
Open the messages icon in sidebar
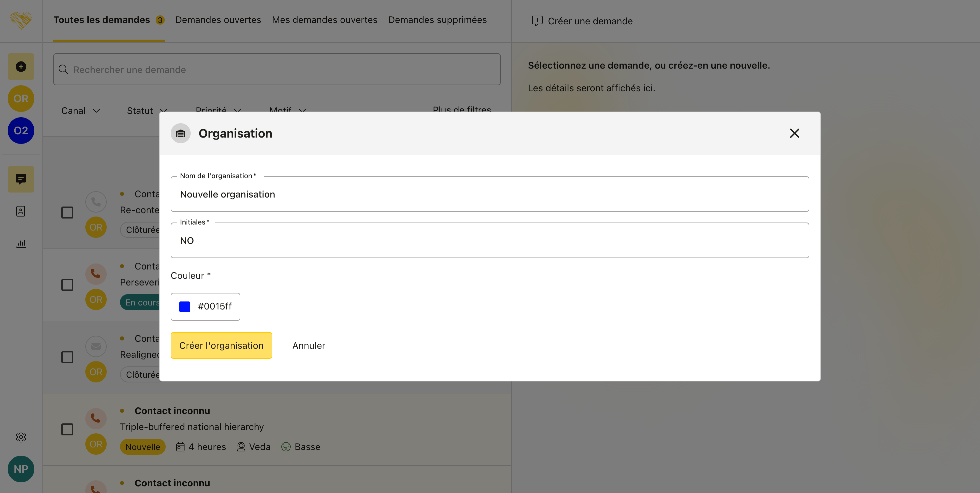[x=21, y=179]
